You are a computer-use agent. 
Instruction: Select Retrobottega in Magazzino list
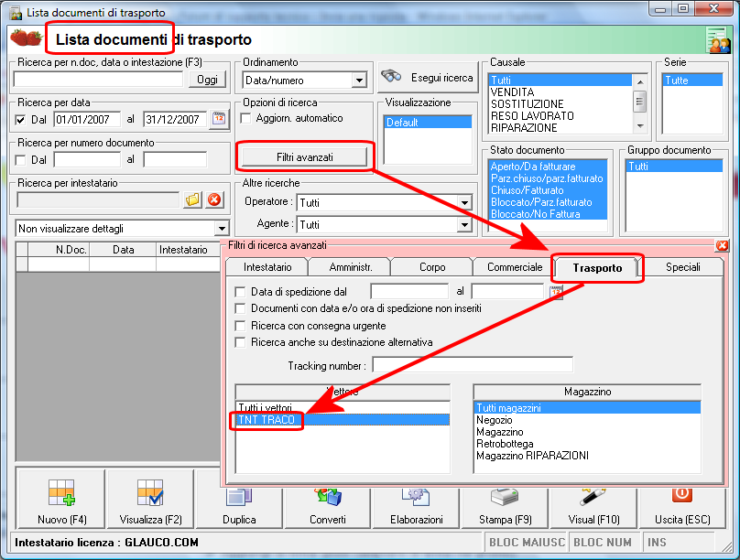(x=587, y=444)
